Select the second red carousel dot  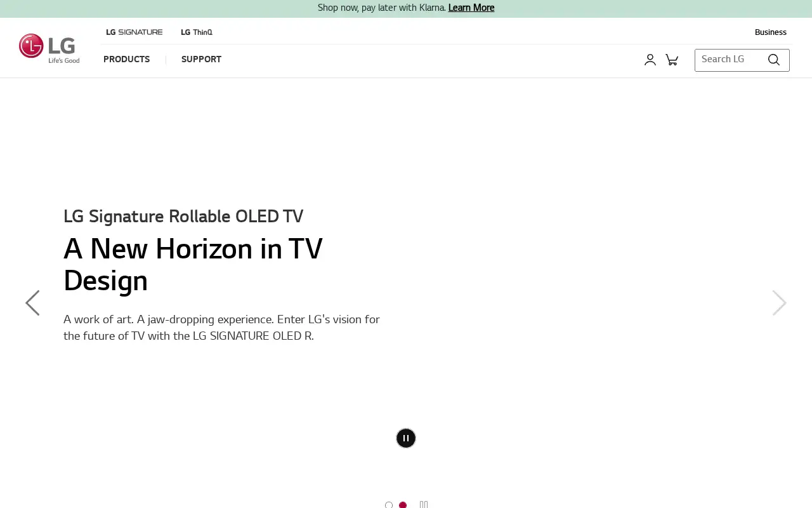tap(403, 505)
